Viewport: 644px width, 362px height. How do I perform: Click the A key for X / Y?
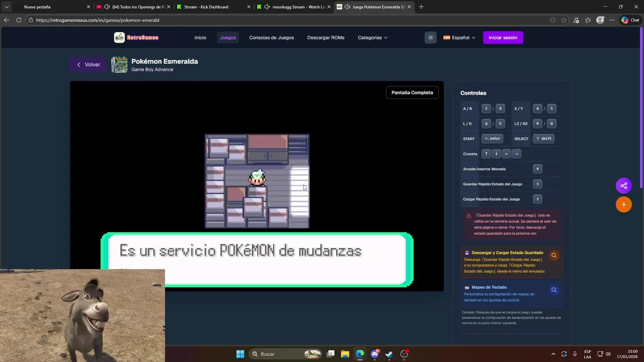(537, 109)
